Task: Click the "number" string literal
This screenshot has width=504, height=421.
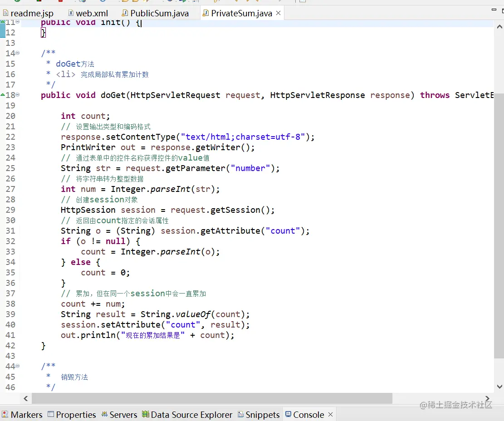Action: 250,168
